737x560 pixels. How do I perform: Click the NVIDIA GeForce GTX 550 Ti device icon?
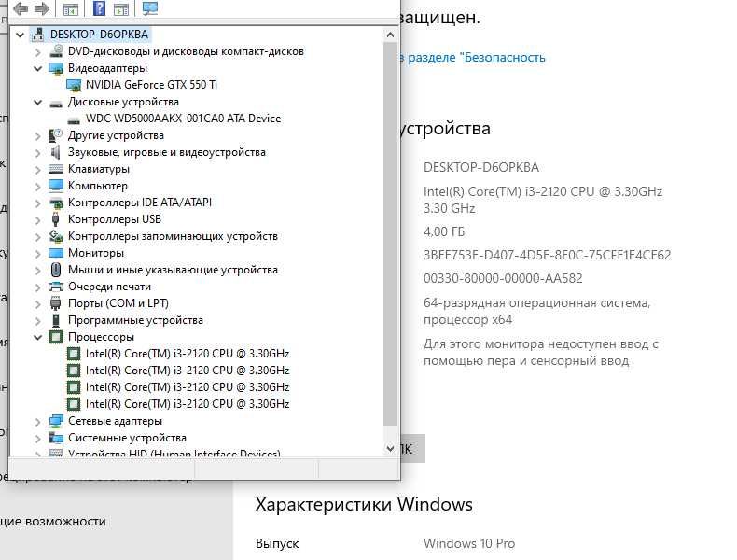(74, 85)
